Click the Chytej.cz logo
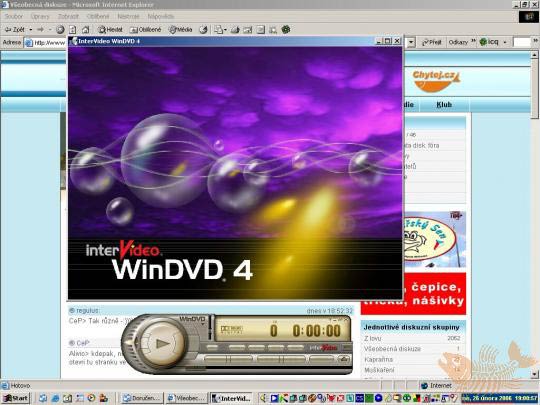 click(436, 81)
